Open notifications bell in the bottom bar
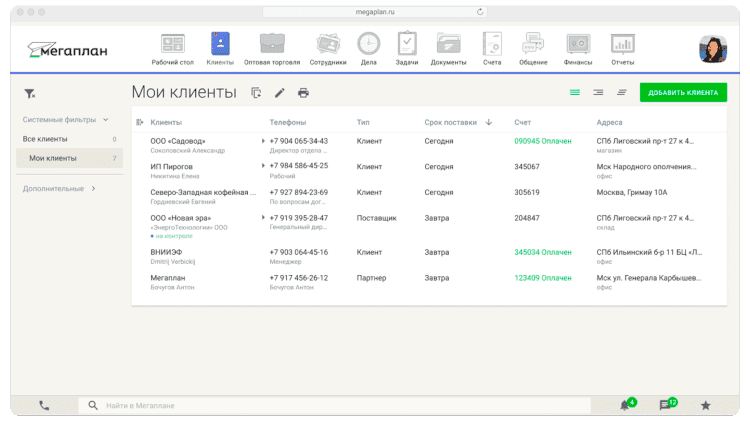The height and width of the screenshot is (431, 750). coord(626,405)
